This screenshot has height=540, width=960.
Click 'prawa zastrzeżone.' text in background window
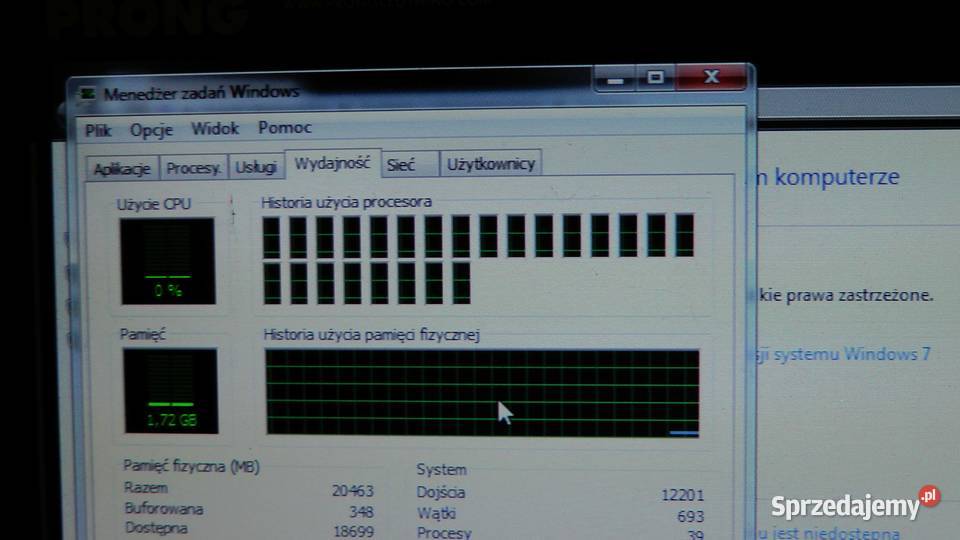(860, 295)
